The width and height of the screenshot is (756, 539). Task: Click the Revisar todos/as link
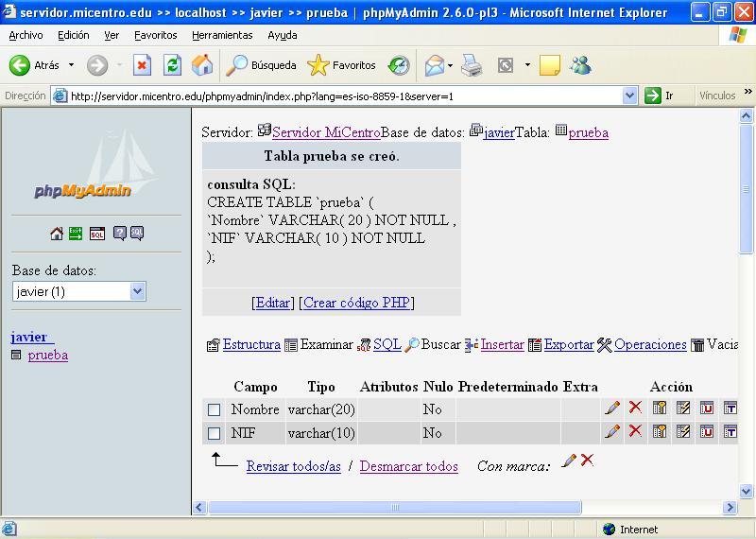(293, 466)
